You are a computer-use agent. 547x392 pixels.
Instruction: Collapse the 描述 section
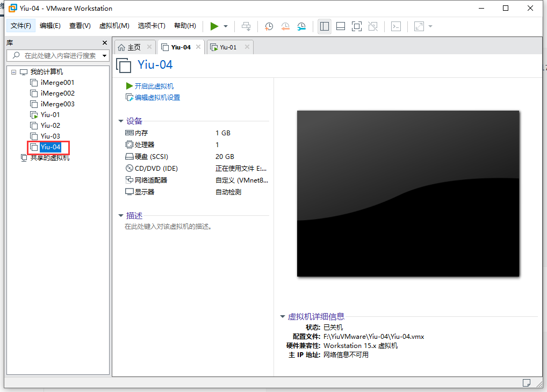pos(121,215)
